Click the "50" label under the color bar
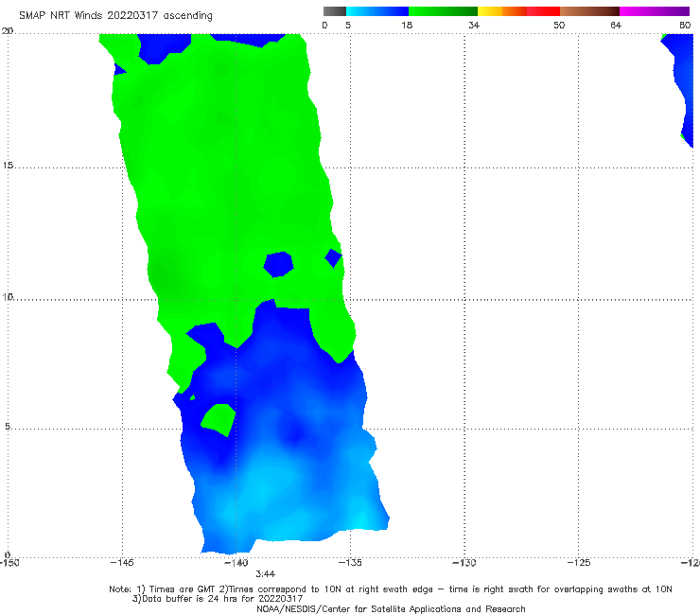 click(x=559, y=25)
